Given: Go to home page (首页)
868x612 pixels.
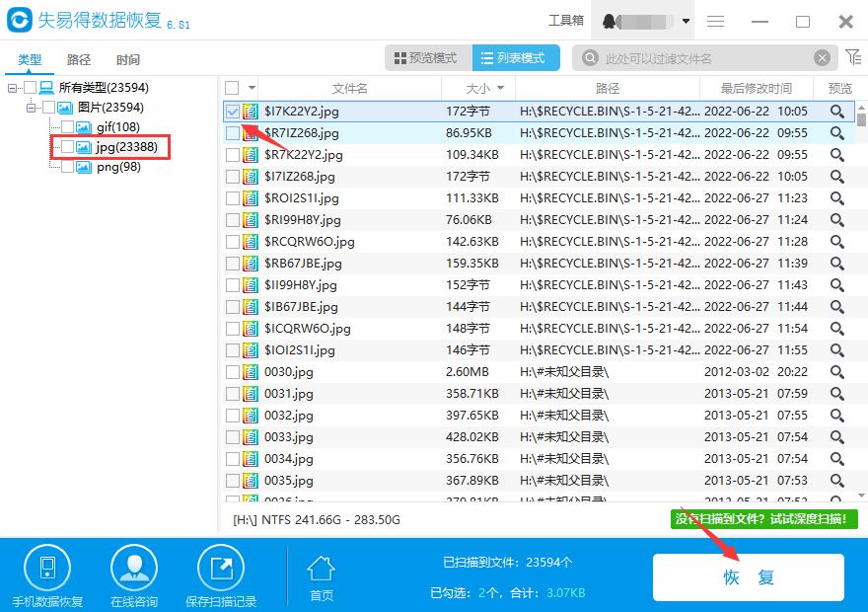Looking at the screenshot, I should (x=322, y=578).
